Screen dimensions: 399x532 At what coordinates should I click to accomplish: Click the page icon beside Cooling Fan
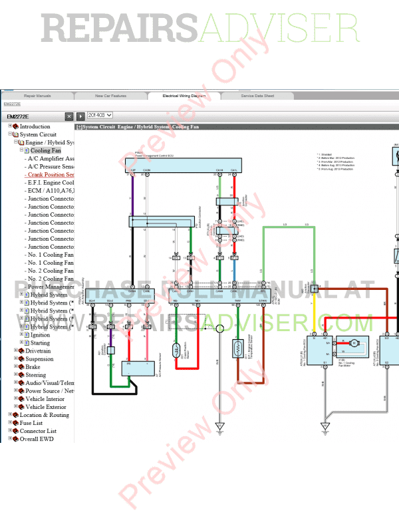(x=27, y=150)
